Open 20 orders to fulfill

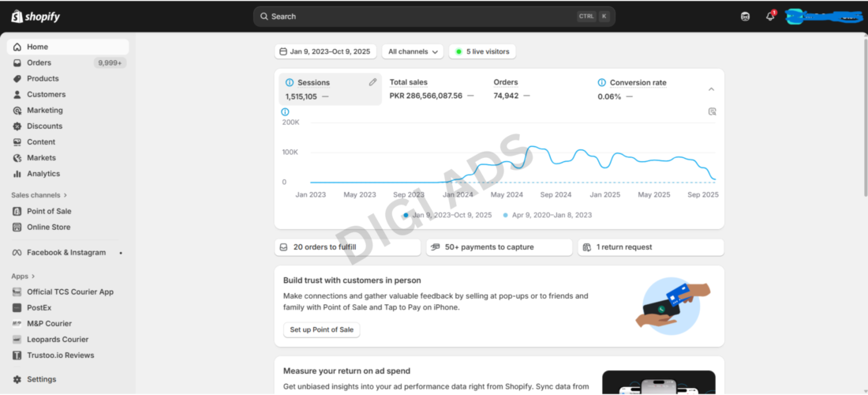click(348, 247)
